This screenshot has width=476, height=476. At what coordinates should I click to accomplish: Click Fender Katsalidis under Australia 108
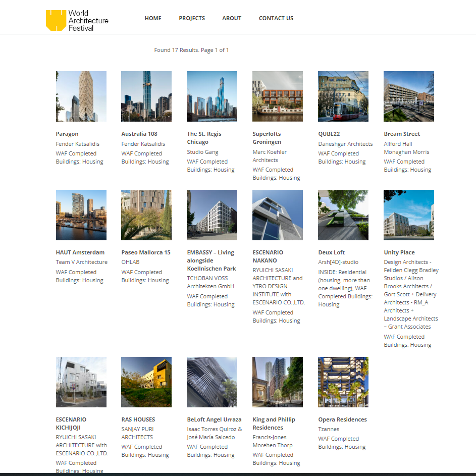pos(143,144)
